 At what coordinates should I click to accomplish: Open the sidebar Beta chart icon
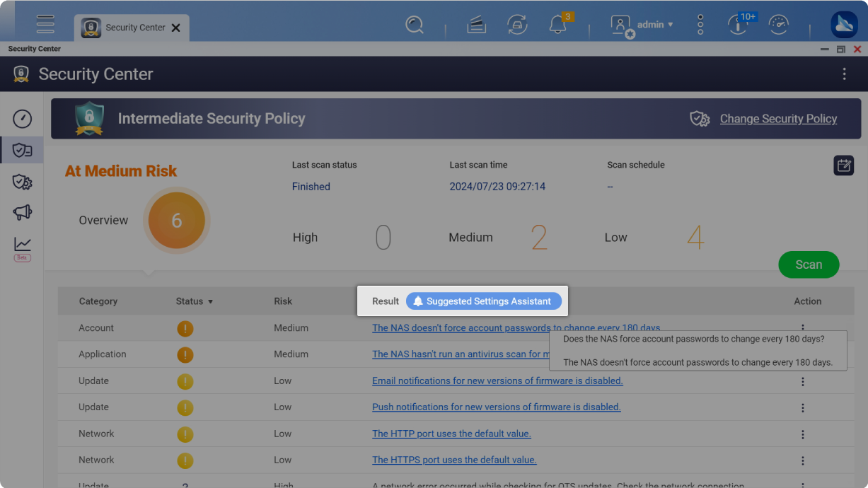pos(23,248)
